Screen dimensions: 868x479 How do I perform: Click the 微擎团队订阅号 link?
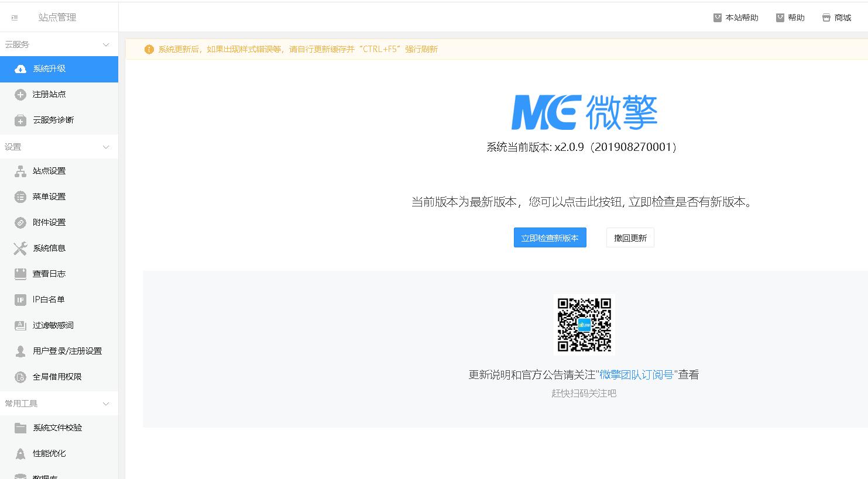(637, 375)
